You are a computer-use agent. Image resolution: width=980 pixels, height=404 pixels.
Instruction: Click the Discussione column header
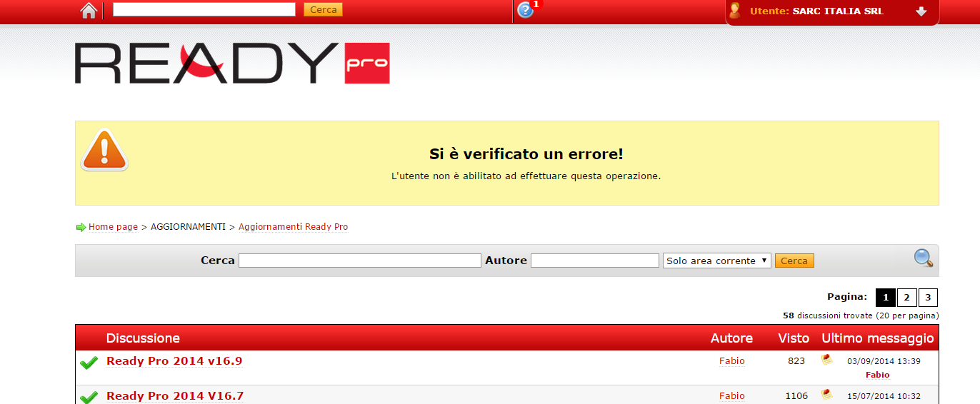click(x=143, y=338)
